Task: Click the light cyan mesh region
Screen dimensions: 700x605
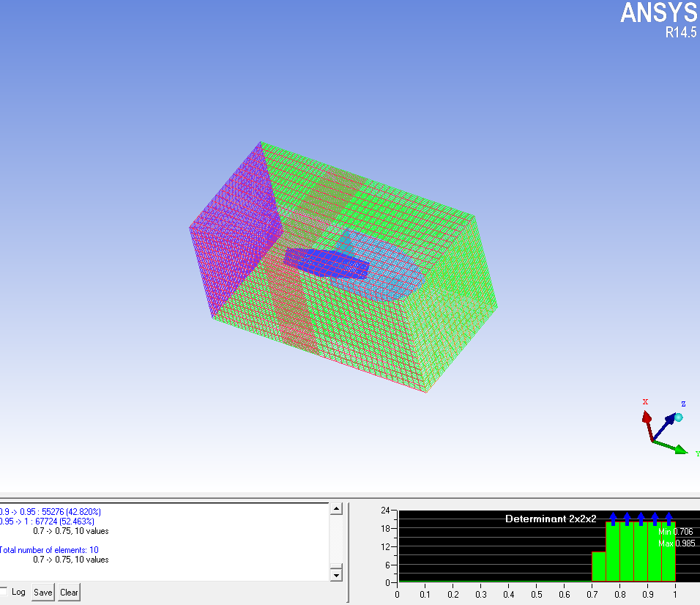Action: [388, 271]
